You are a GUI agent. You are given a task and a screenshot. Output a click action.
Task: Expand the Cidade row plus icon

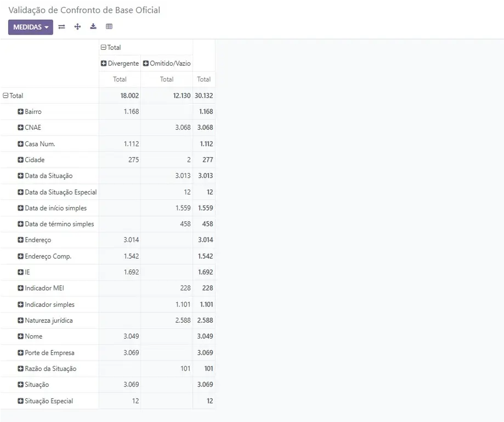pos(21,159)
